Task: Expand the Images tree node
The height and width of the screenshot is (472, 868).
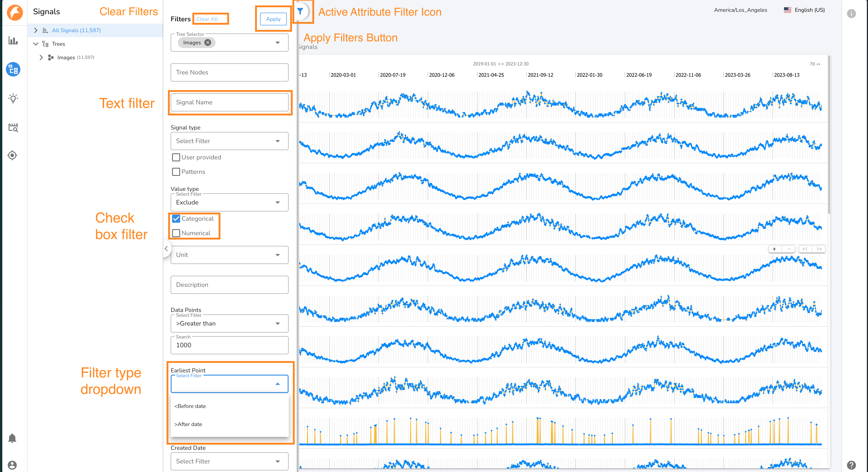Action: (41, 58)
